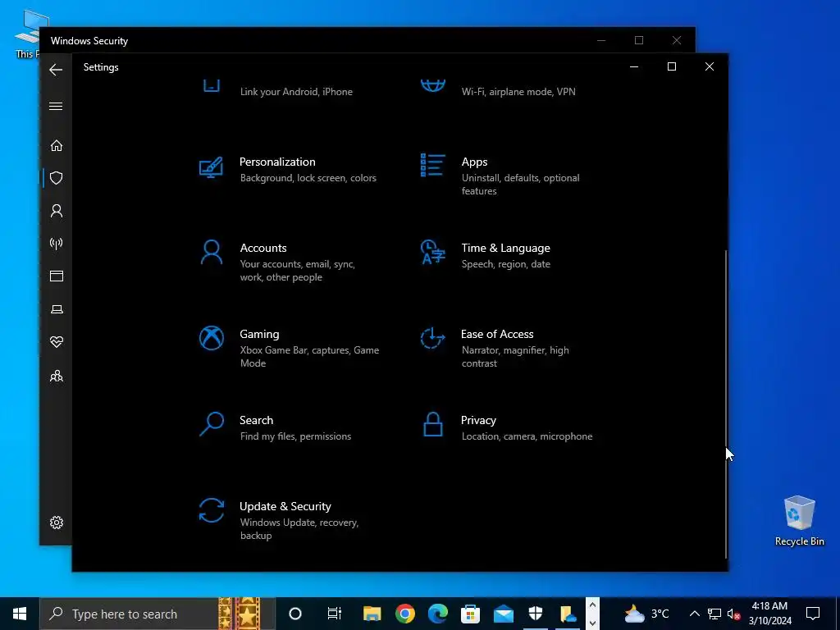Launch Microsoft Edge from the taskbar
This screenshot has width=840, height=630.
438,614
